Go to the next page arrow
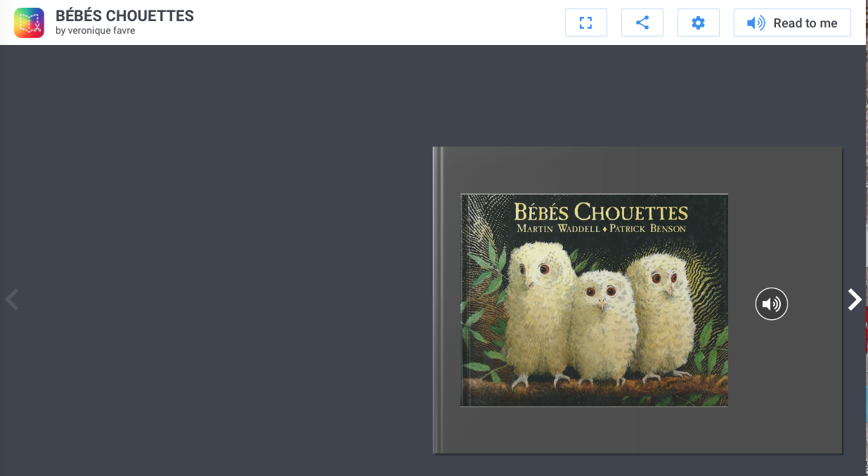Image resolution: width=868 pixels, height=476 pixels. point(855,300)
